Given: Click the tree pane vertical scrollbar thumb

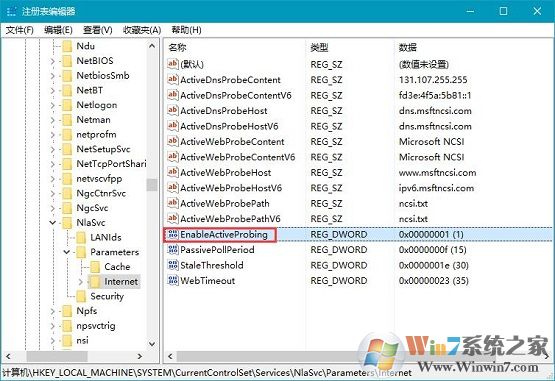Looking at the screenshot, I should 152,184.
